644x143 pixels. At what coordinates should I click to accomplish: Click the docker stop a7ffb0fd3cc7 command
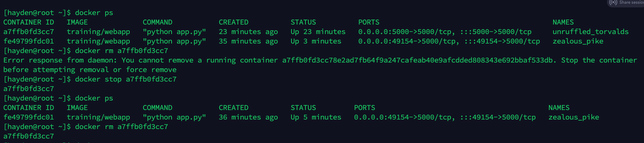125,79
